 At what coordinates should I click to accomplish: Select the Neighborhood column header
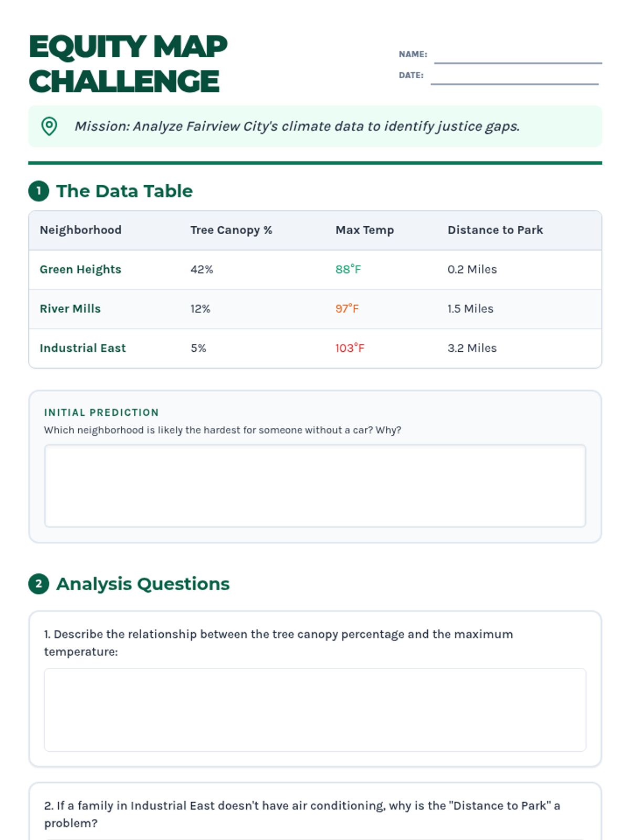tap(81, 230)
